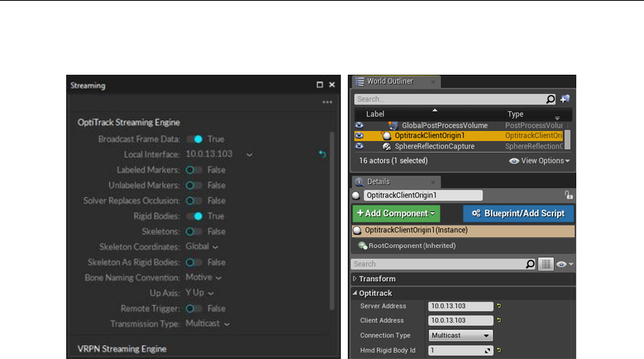Toggle Solver Replaces Occlusion switch
Screen dimensions: 644x359
(194, 200)
